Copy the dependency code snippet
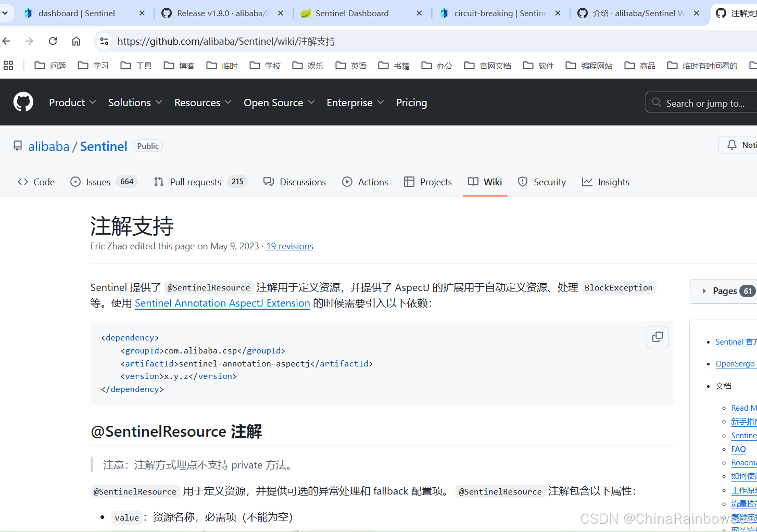This screenshot has height=532, width=757. tap(657, 337)
